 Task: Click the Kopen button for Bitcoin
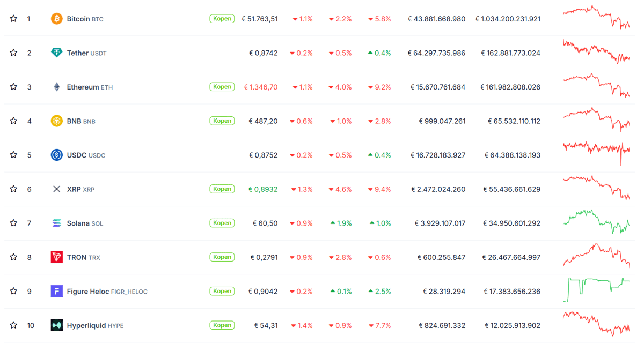pos(222,19)
